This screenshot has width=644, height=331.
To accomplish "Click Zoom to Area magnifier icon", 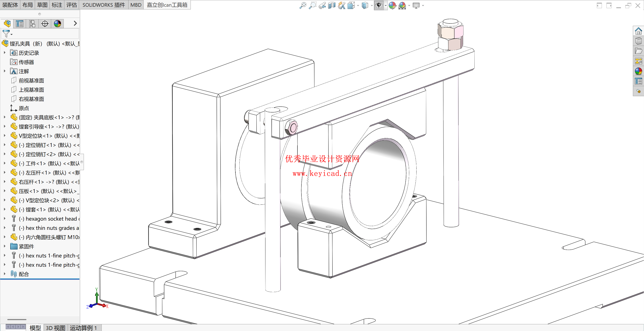I will [313, 5].
